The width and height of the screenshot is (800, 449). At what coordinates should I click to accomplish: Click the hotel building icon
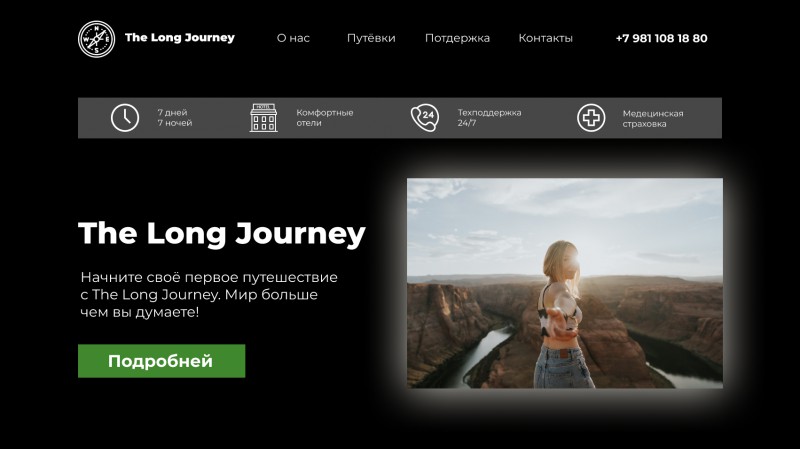tap(263, 118)
